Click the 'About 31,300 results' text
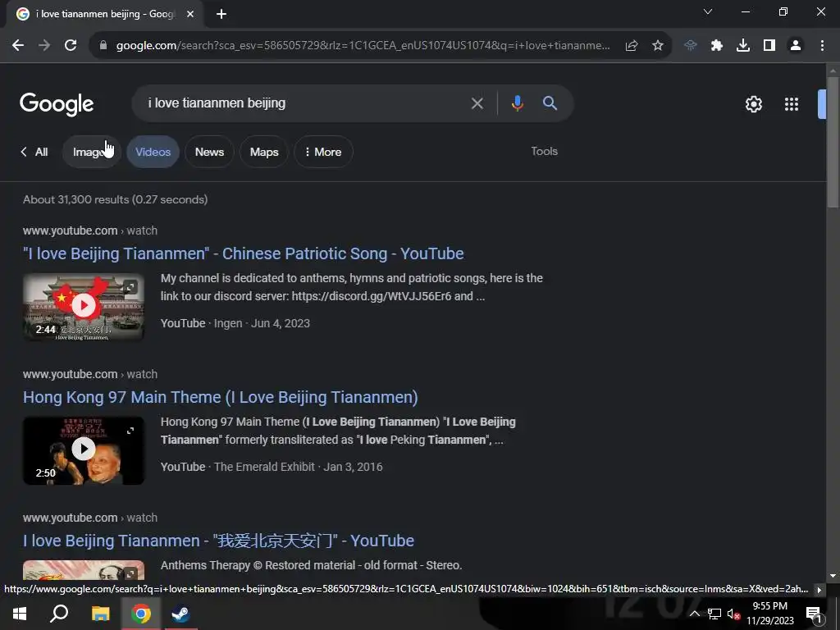Screen dimensions: 840x630 coord(115,200)
